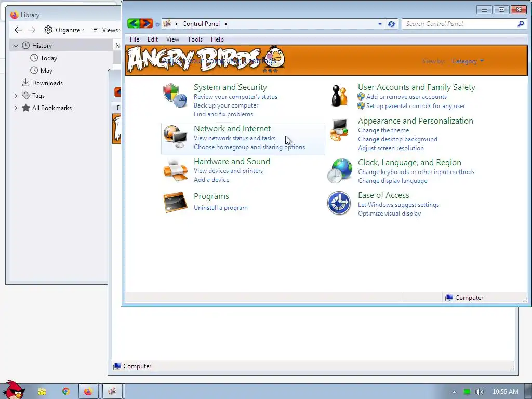Open the Help menu
This screenshot has width=532, height=399.
coord(217,39)
